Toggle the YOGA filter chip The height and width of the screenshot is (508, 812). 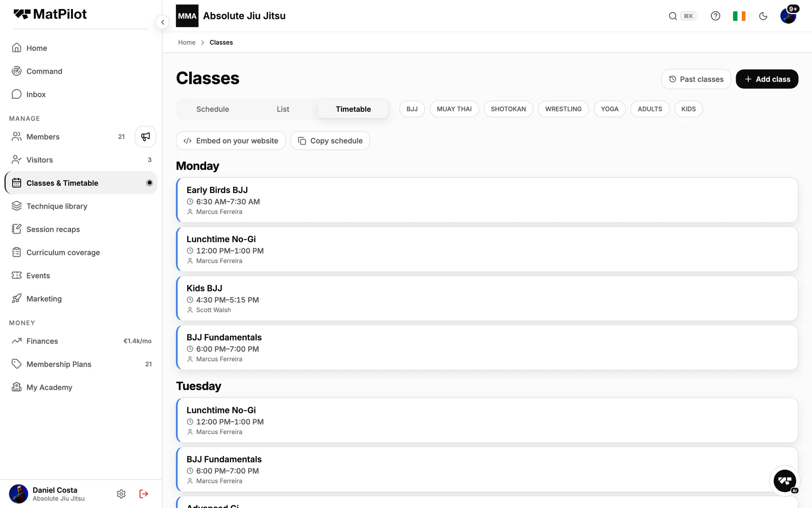[610, 109]
